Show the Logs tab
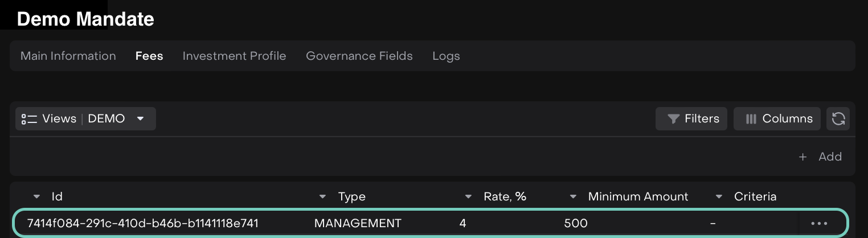Viewport: 868px width, 238px height. pyautogui.click(x=446, y=56)
